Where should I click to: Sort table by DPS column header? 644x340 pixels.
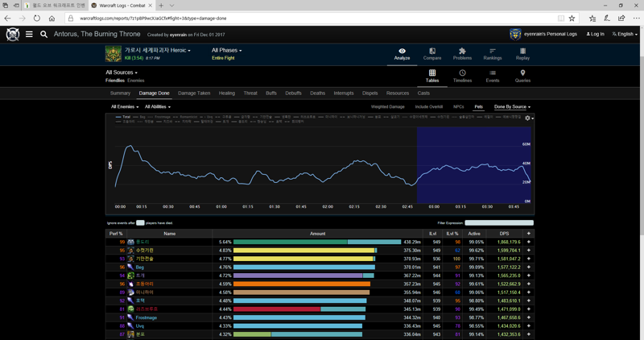(505, 234)
